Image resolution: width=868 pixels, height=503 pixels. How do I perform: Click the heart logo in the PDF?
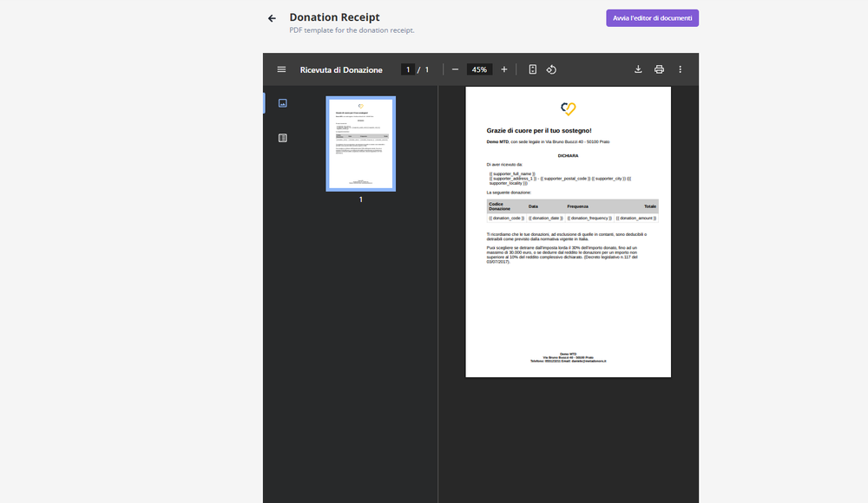click(569, 108)
